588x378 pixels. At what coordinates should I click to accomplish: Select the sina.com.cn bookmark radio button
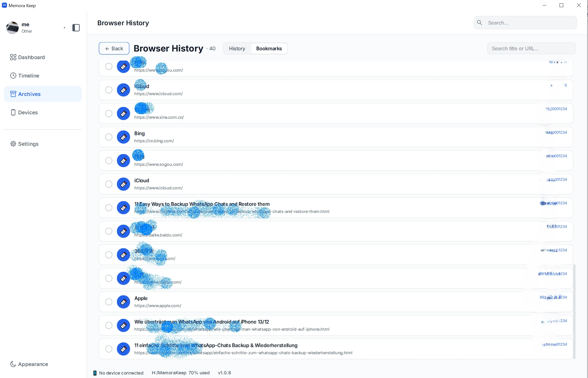pos(109,113)
